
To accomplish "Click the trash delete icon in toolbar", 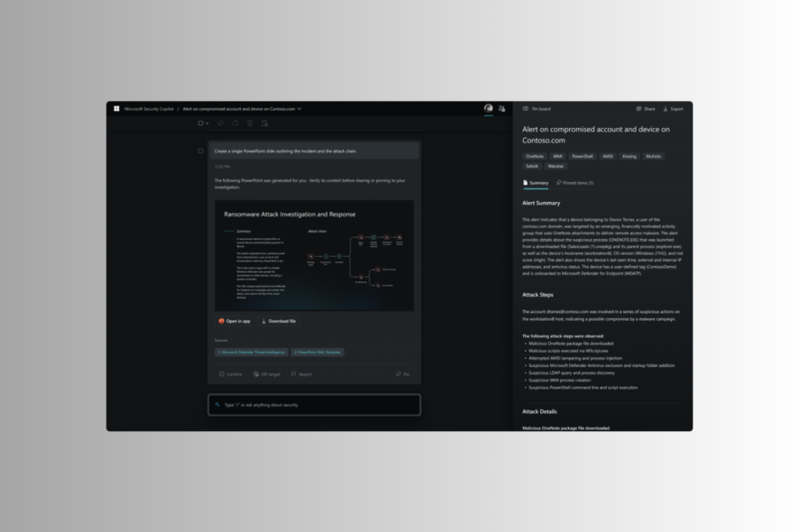I will tap(250, 124).
